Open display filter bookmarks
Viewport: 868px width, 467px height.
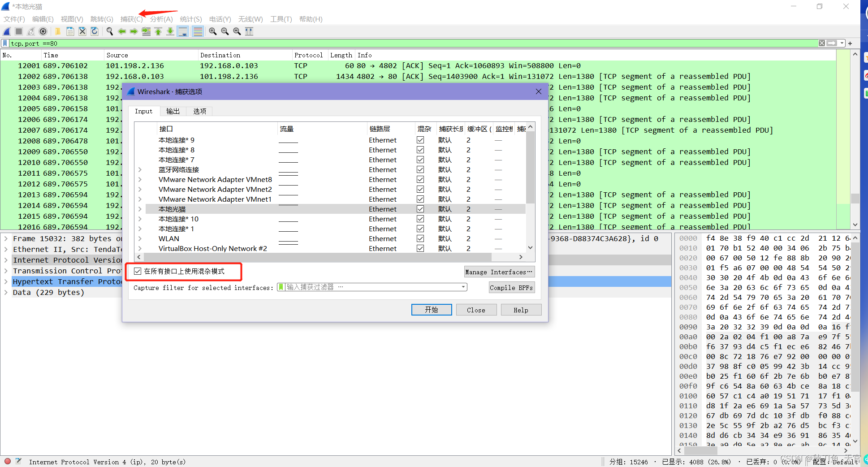(x=5, y=43)
